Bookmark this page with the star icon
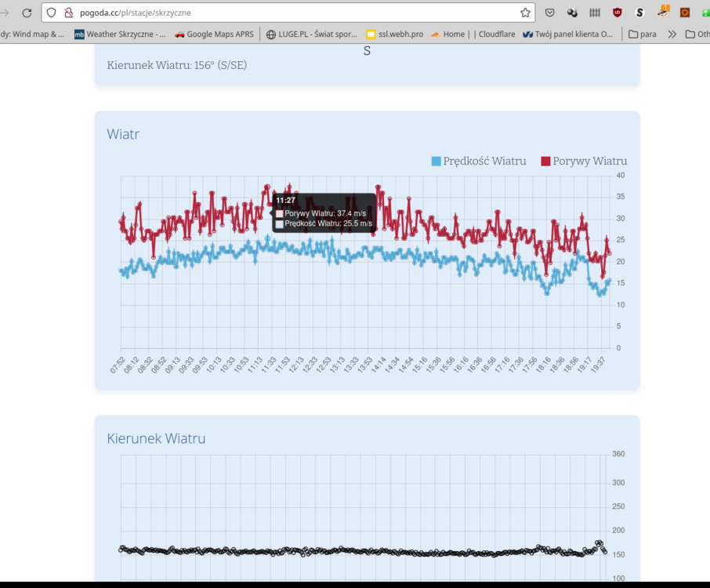Screen dimensions: 710x588 click(525, 13)
